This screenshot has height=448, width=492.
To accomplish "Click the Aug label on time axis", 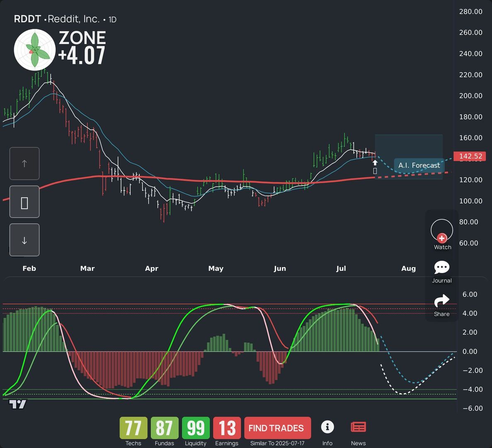I will click(x=409, y=268).
